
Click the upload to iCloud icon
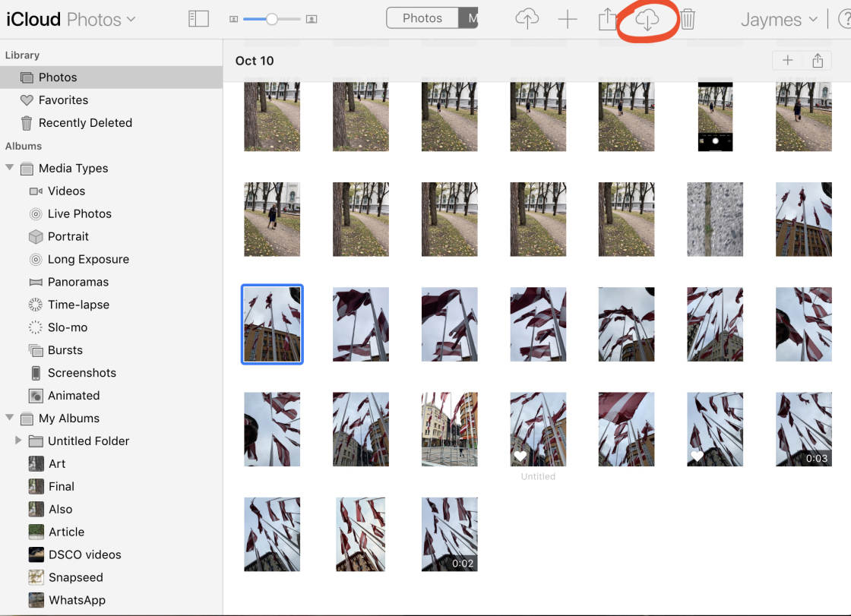[527, 19]
